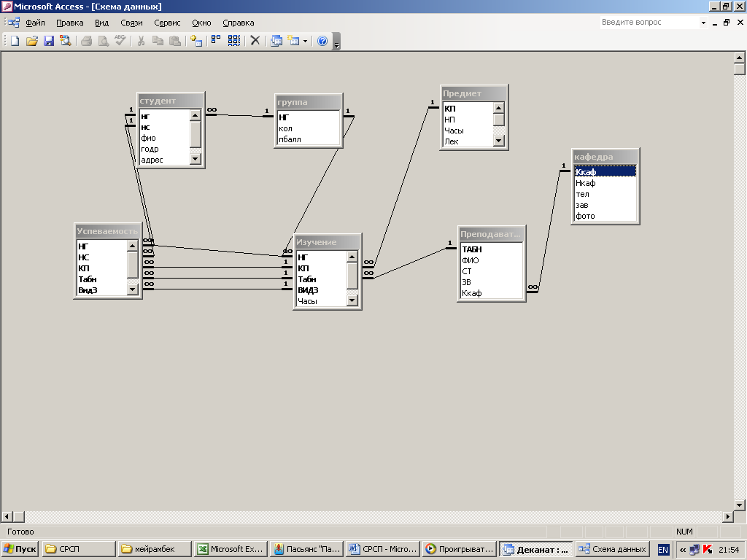Click the Print toolbar icon
747x560 pixels.
pyautogui.click(x=86, y=41)
